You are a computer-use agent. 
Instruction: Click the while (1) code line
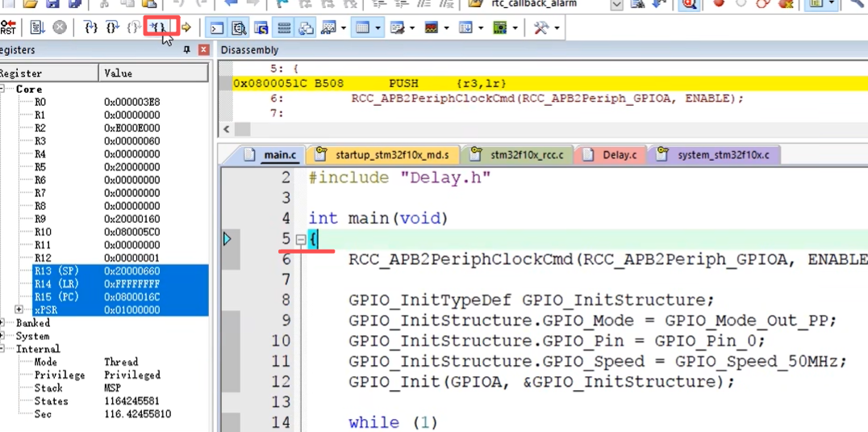[393, 422]
